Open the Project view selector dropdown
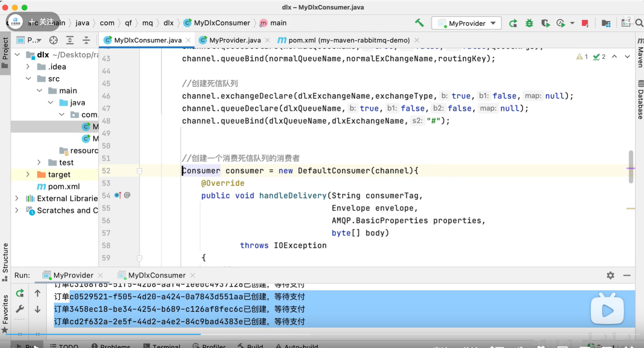Viewport: 644px width, 348px height. [x=29, y=40]
